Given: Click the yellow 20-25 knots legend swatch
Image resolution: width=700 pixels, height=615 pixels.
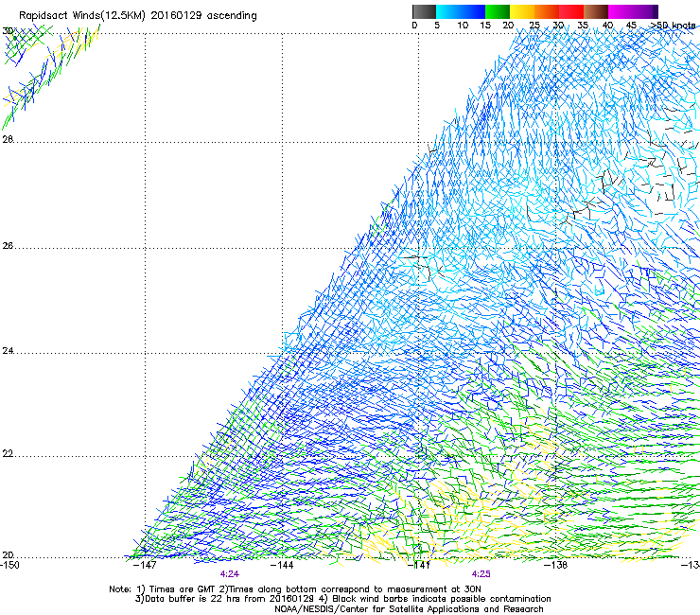Looking at the screenshot, I should pyautogui.click(x=522, y=11).
